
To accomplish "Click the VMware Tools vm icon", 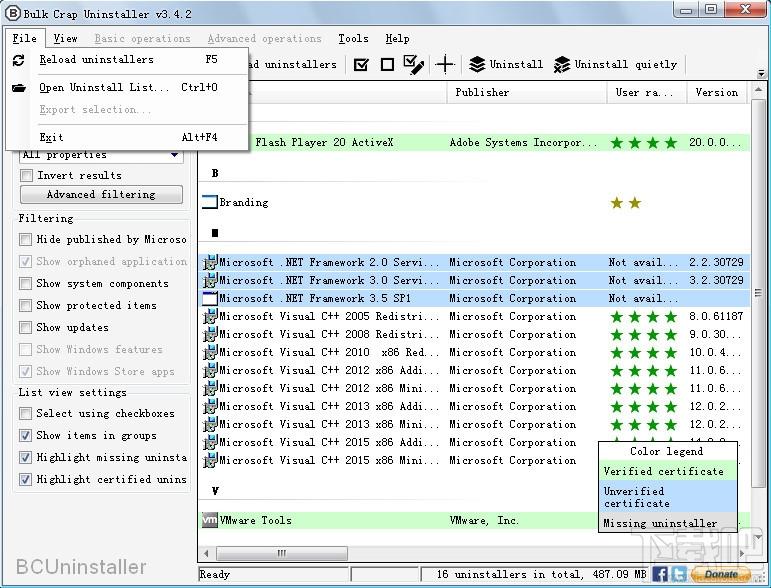I will (x=209, y=520).
